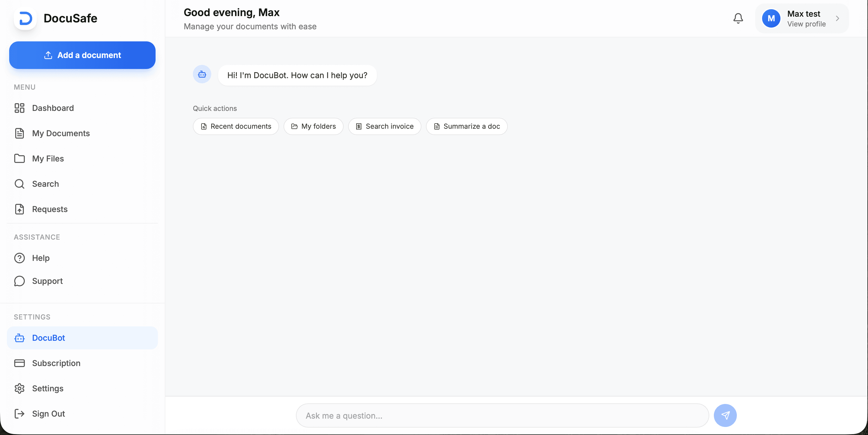This screenshot has height=435, width=868.
Task: Select the Subscription card icon
Action: click(19, 363)
